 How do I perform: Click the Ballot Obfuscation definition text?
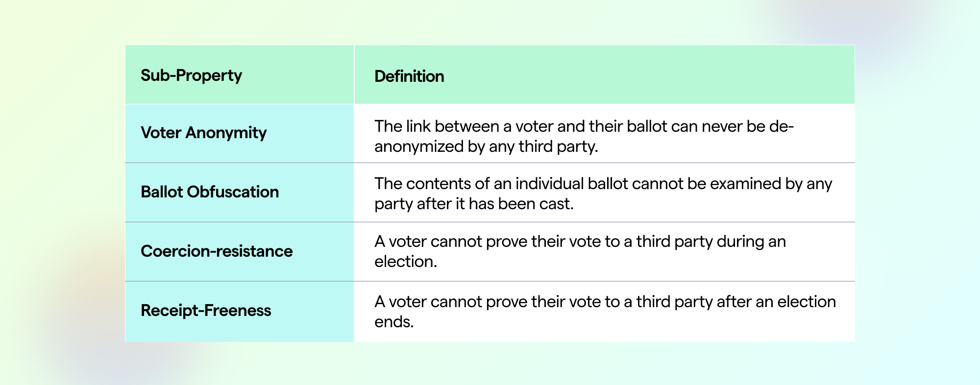point(603,193)
